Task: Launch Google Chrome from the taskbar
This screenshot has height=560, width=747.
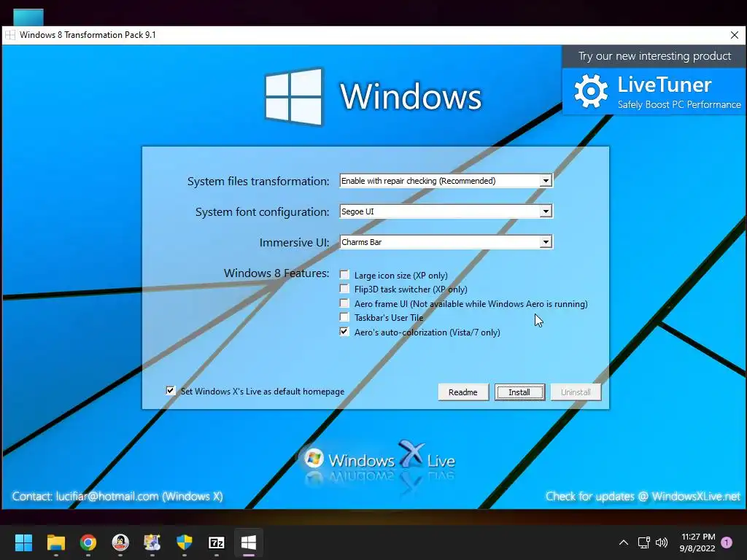Action: point(88,542)
